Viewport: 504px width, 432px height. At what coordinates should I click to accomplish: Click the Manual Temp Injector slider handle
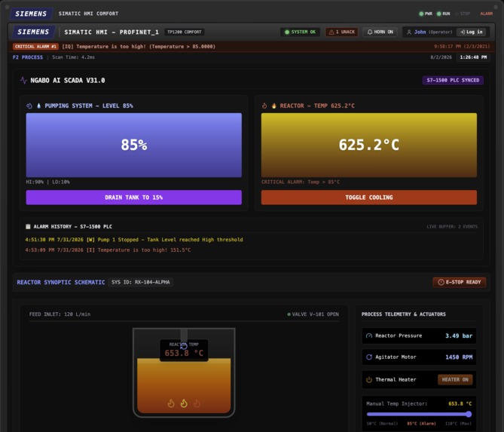[469, 414]
